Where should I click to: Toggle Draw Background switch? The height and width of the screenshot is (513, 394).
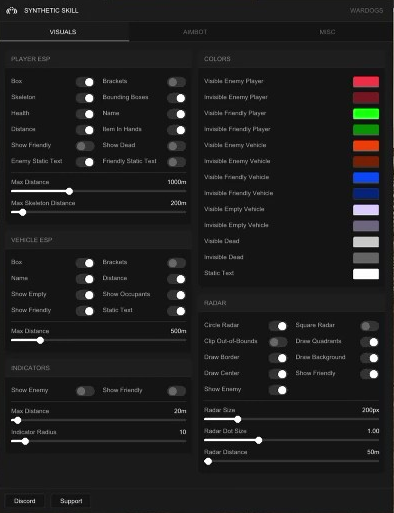369,358
